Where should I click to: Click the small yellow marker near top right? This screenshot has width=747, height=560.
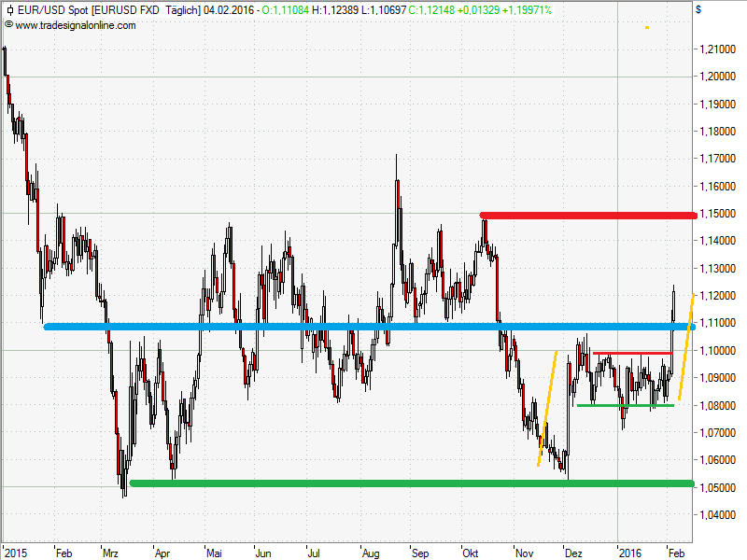pos(647,28)
